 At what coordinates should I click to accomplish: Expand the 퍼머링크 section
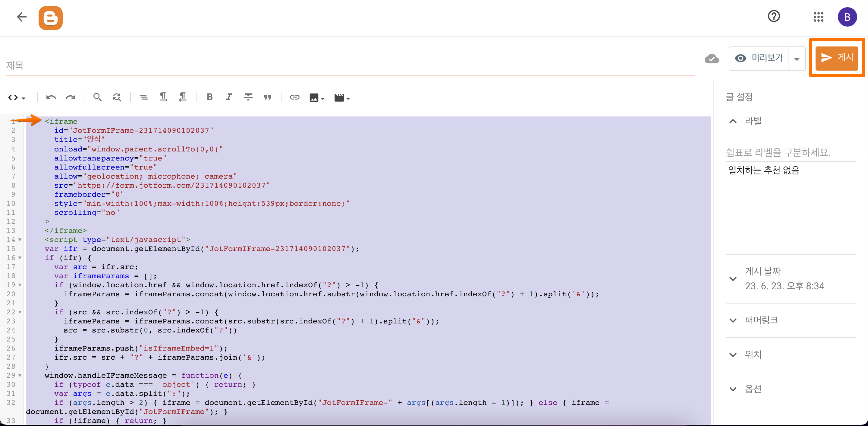[x=733, y=320]
